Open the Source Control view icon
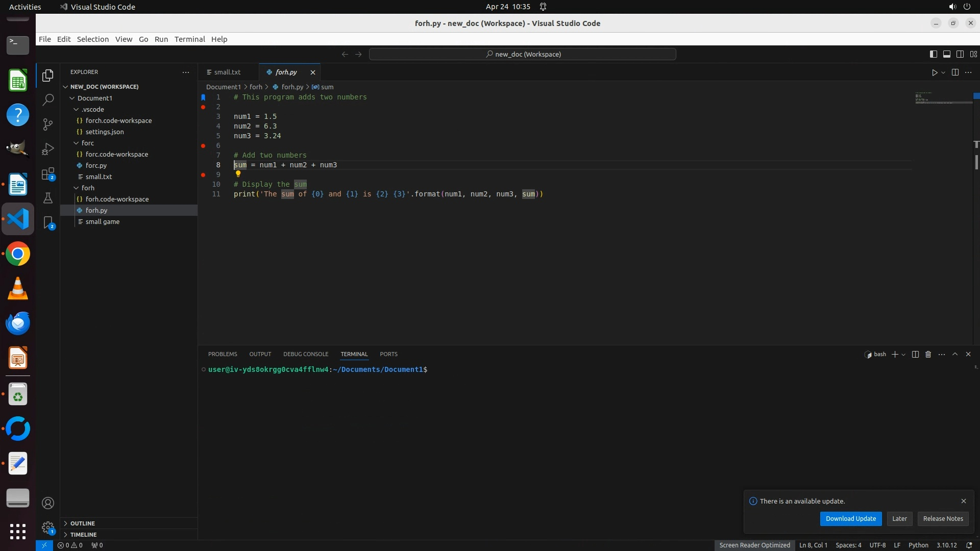 click(x=48, y=124)
